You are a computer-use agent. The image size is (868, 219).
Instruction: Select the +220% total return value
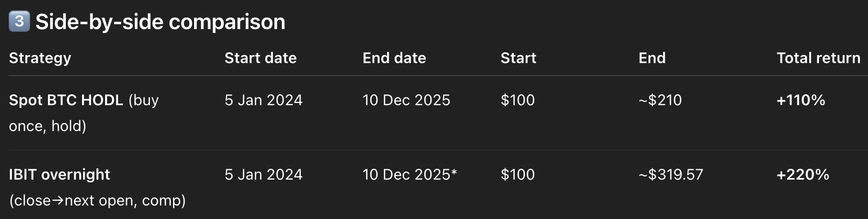pos(803,174)
